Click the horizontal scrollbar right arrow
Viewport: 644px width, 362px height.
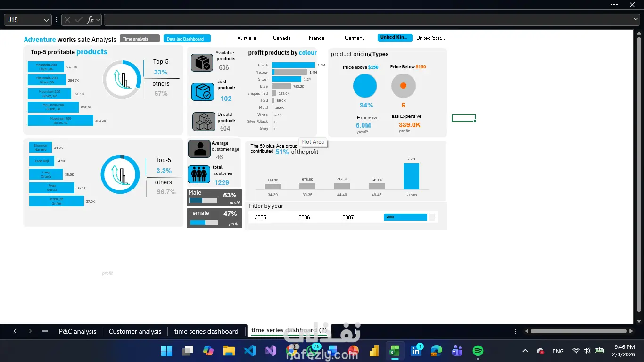click(630, 331)
